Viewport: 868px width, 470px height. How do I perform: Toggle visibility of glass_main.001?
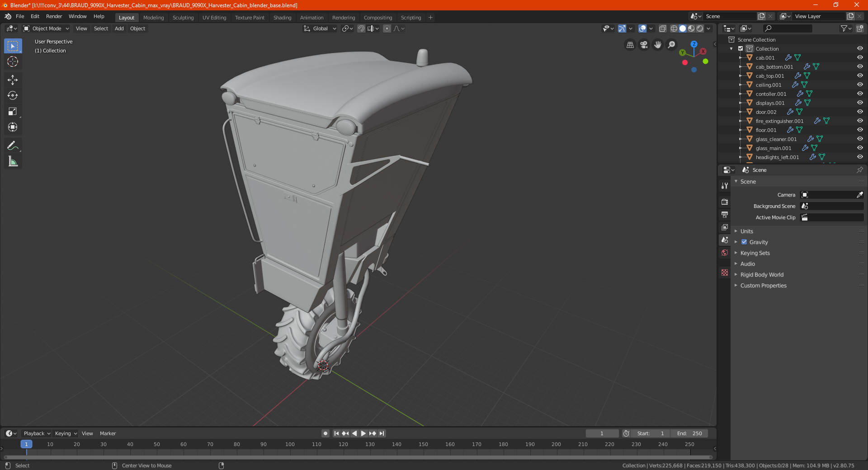(860, 148)
